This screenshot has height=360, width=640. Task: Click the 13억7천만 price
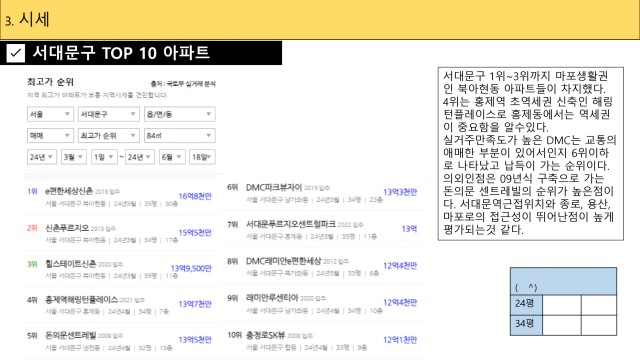pyautogui.click(x=195, y=304)
